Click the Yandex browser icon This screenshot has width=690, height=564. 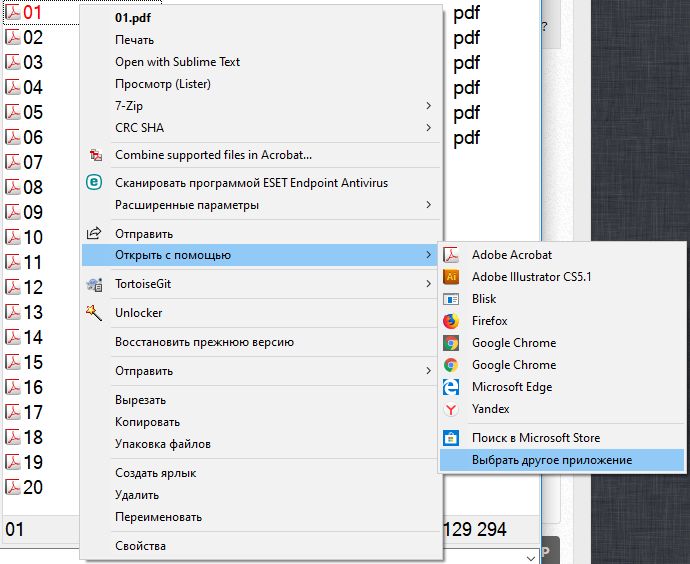coord(451,409)
